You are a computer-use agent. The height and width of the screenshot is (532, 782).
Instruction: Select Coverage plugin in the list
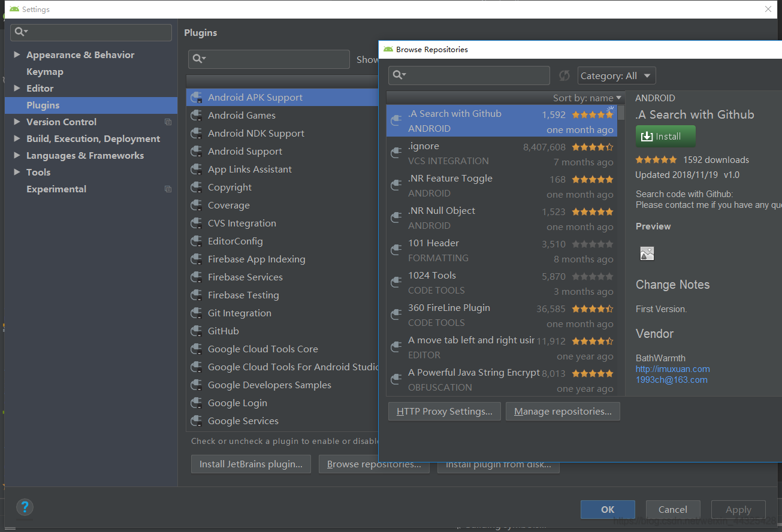(282, 205)
